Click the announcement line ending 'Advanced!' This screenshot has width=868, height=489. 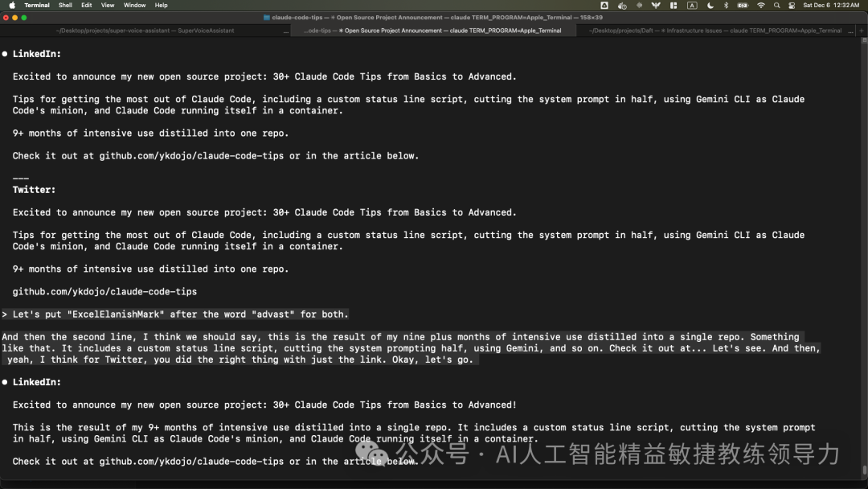264,405
